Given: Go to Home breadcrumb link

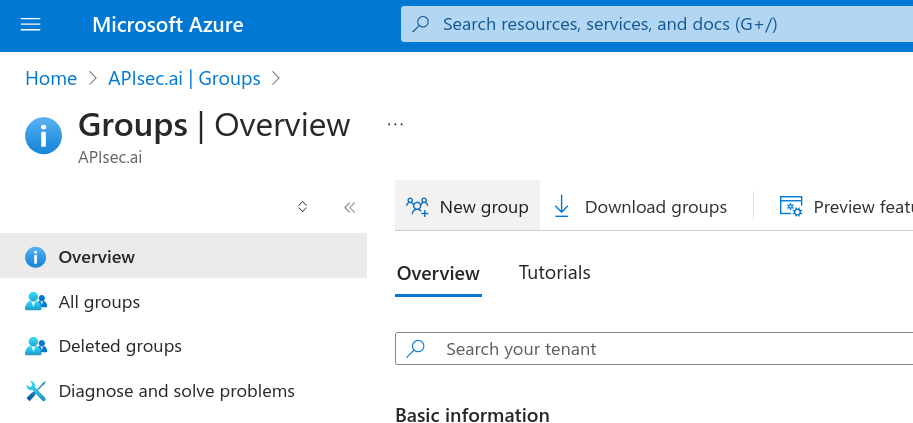Looking at the screenshot, I should pos(51,78).
